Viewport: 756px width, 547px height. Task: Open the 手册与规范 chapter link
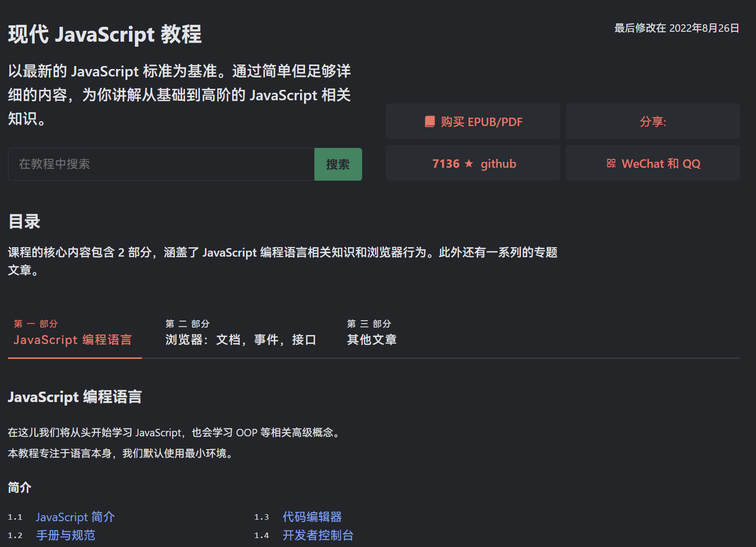coord(65,536)
